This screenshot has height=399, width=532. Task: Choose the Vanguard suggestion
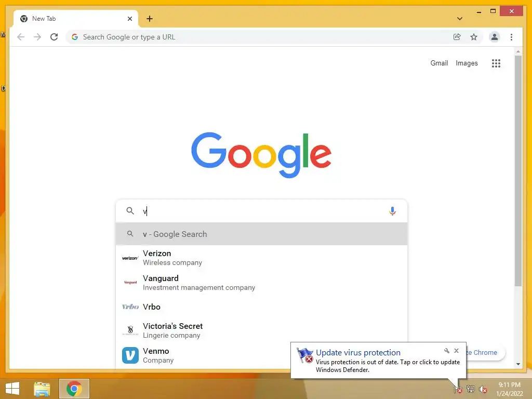(x=262, y=283)
